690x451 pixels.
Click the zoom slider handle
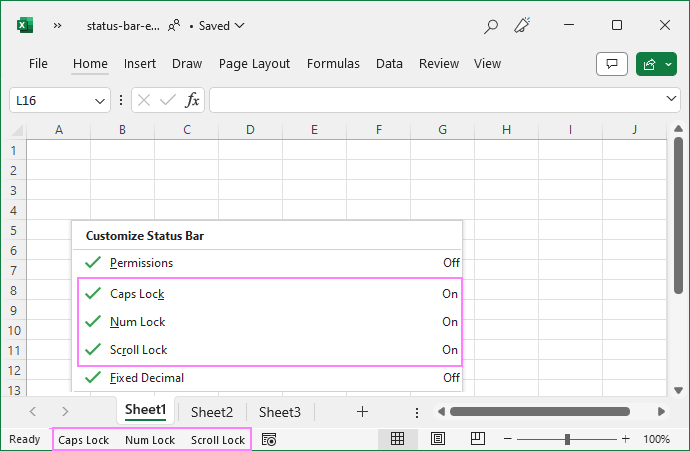567,439
